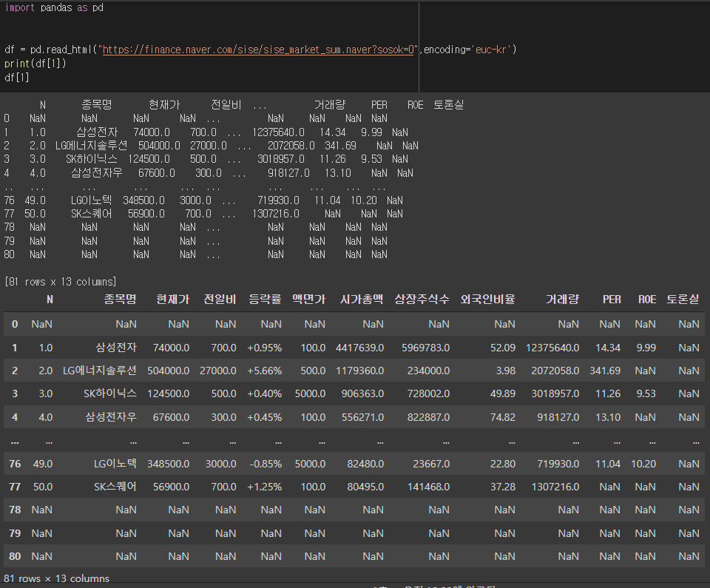Click the '81 rows × 13 columns' summary
This screenshot has height=588, width=710.
click(57, 578)
